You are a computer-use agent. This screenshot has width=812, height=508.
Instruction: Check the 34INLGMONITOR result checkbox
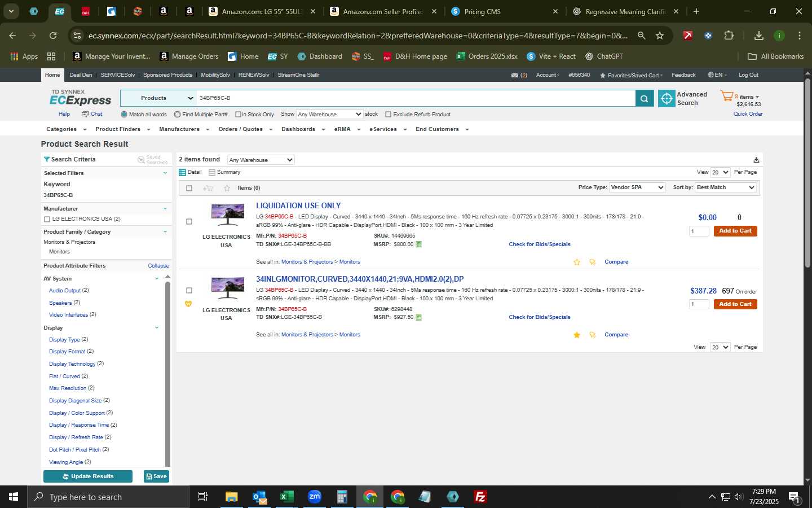tap(189, 290)
